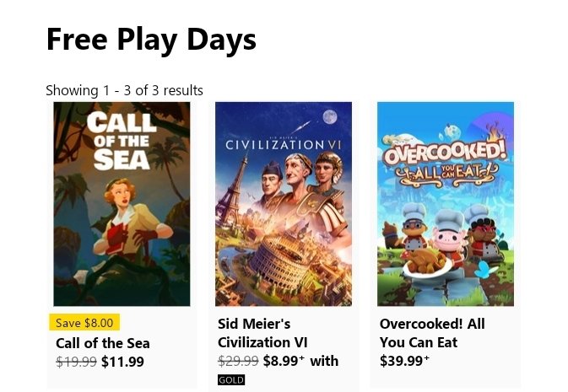Click the CALL OF THE SEA logo on cover
568x392 pixels.
[x=122, y=141]
